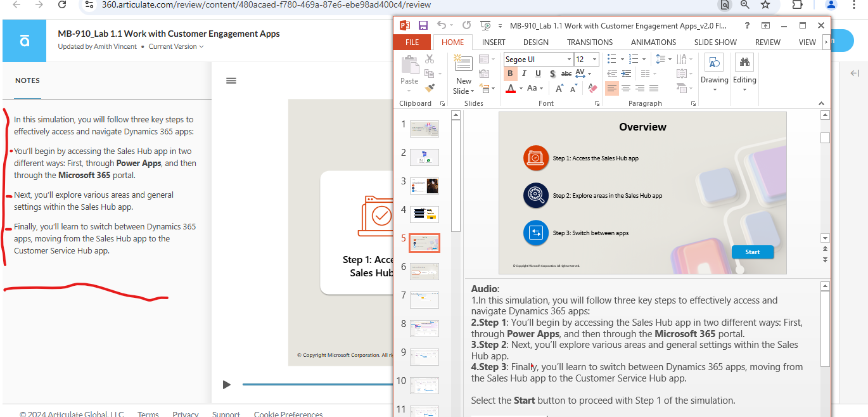Click the browser address bar URL
868x417 pixels.
click(x=266, y=5)
